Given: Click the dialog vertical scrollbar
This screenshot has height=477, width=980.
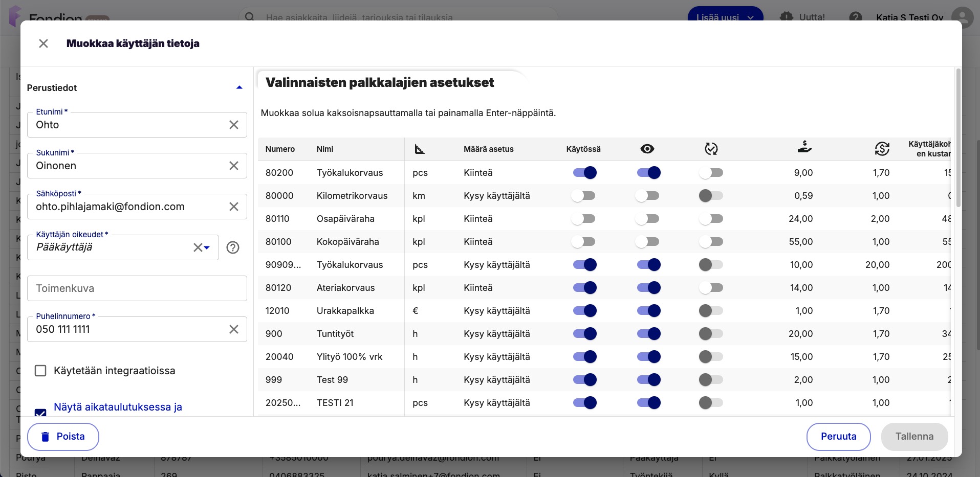Looking at the screenshot, I should pyautogui.click(x=958, y=138).
